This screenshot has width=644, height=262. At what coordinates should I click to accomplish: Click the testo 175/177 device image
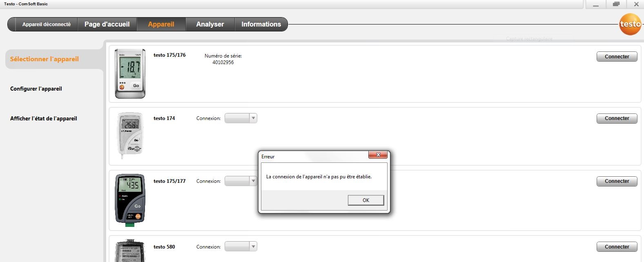(x=130, y=200)
